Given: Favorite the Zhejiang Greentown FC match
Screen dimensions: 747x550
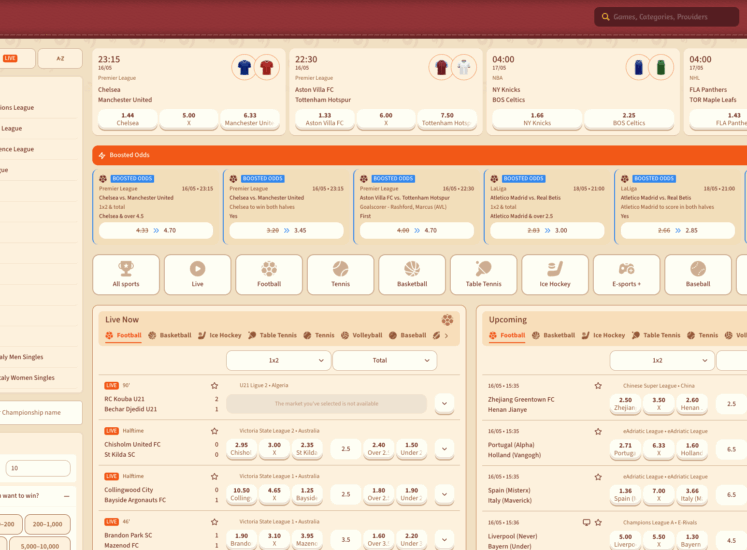Looking at the screenshot, I should (598, 386).
